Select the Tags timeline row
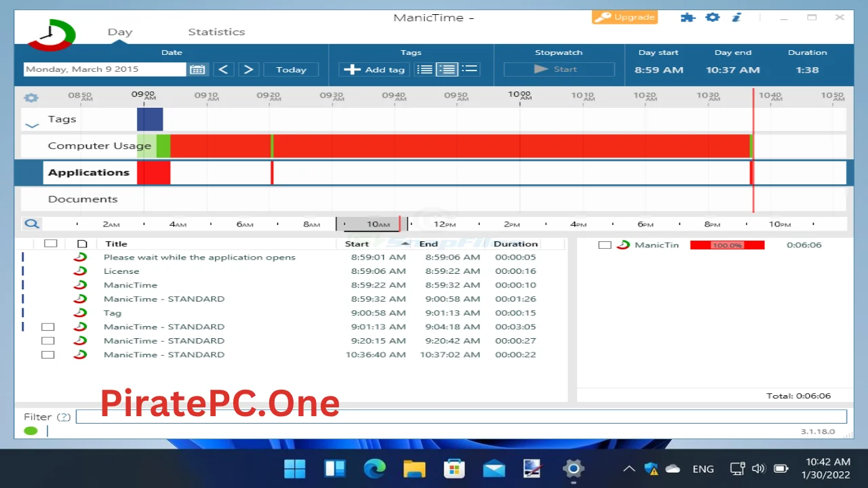868x488 pixels. (433, 119)
